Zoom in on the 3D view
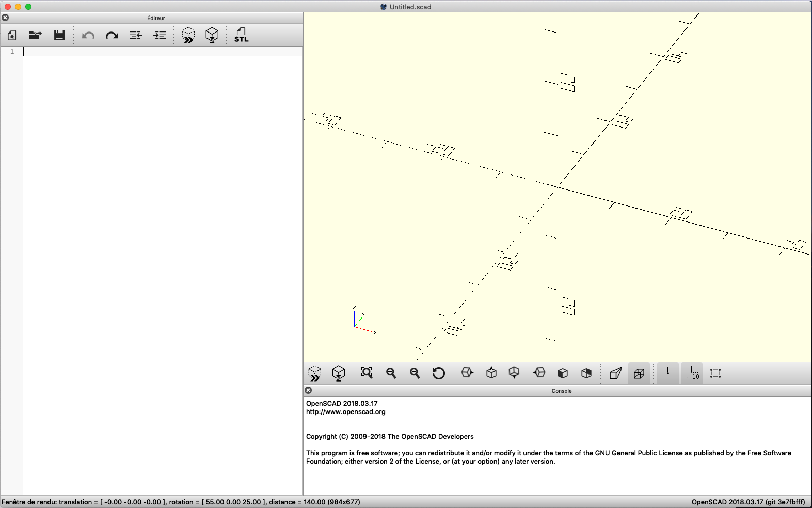The image size is (812, 508). 391,373
